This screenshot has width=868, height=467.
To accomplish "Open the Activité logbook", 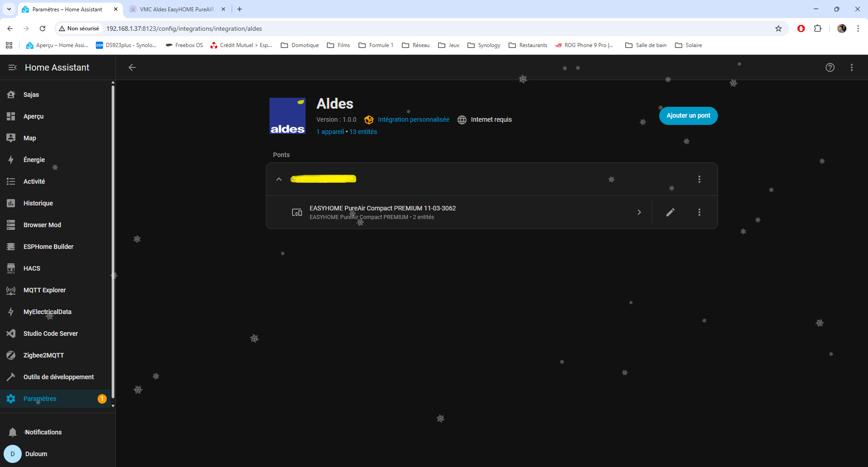I will [56, 181].
